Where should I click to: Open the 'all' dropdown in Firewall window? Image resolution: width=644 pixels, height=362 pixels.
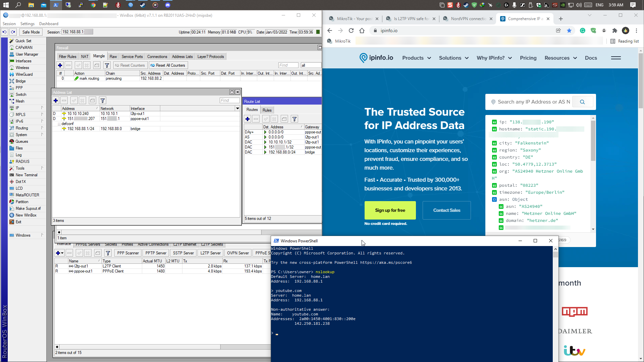pos(311,65)
